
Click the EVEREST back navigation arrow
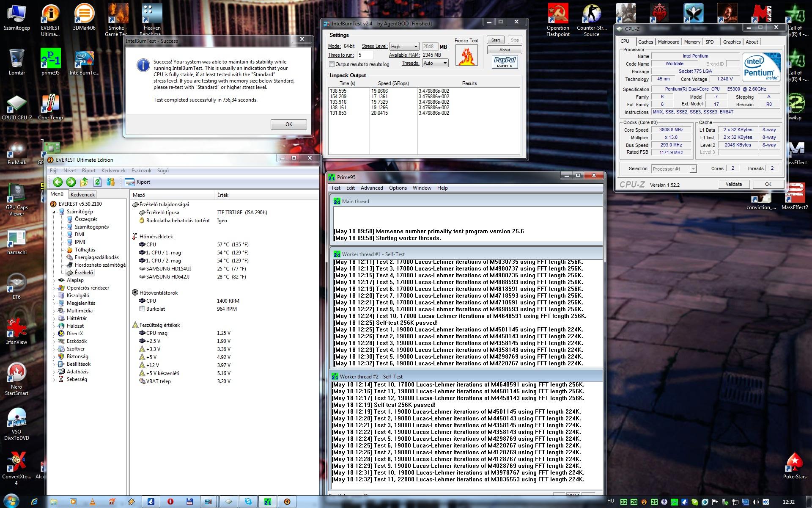(x=58, y=182)
